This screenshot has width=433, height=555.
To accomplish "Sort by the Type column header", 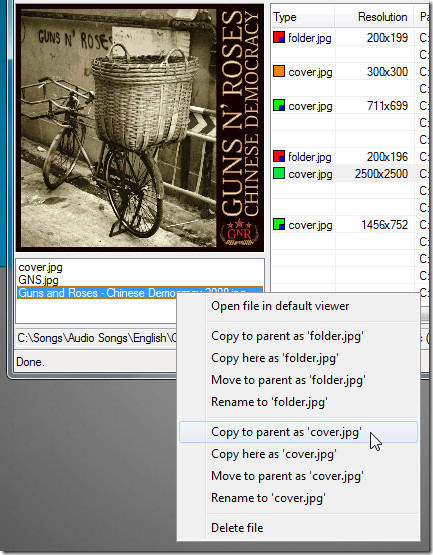I will [x=302, y=17].
